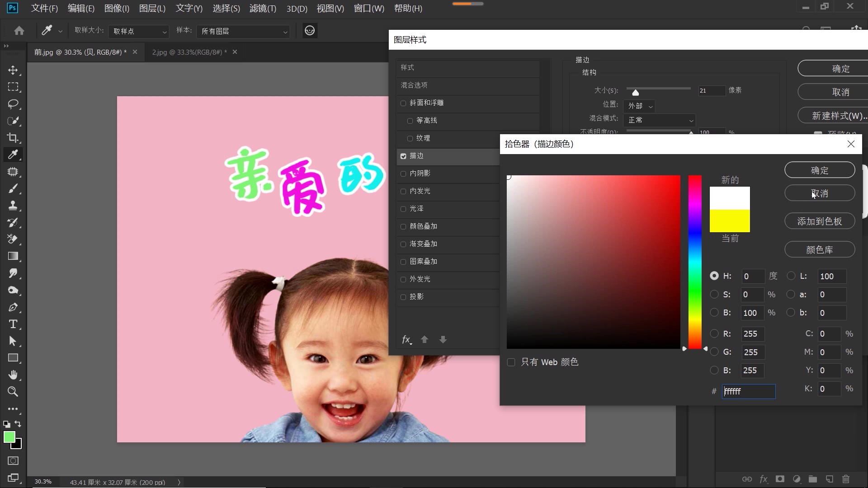868x488 pixels.
Task: Select the Crop tool
Action: (x=13, y=138)
